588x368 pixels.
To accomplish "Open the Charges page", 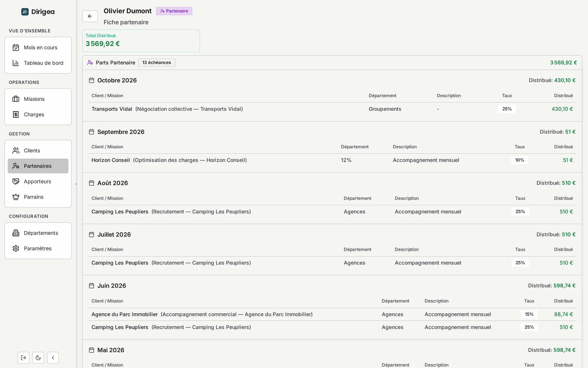I will coord(38,114).
